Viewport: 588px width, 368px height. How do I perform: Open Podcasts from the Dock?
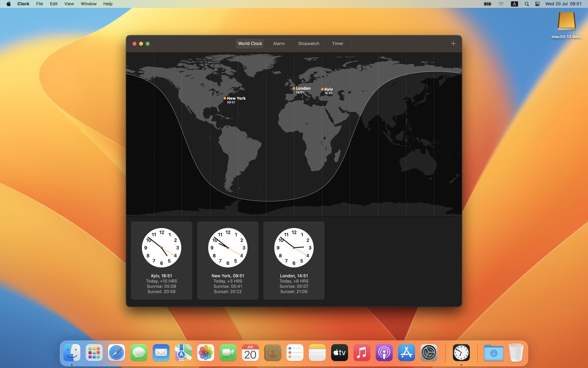click(x=384, y=353)
